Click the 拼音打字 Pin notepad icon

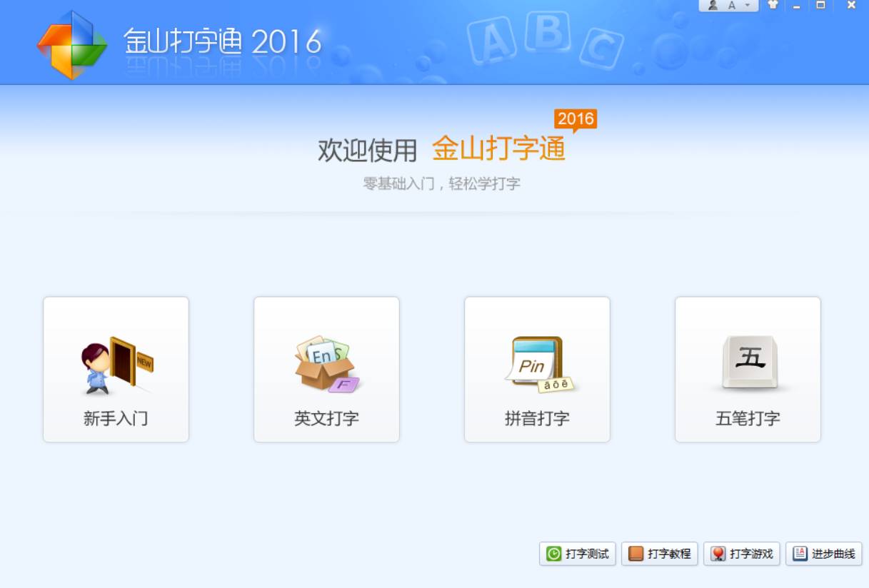click(537, 365)
